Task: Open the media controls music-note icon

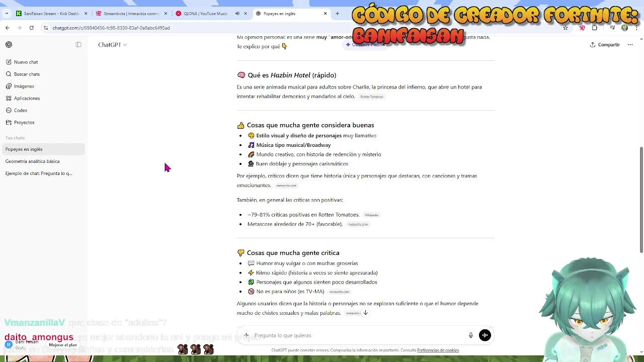Action: [613, 28]
